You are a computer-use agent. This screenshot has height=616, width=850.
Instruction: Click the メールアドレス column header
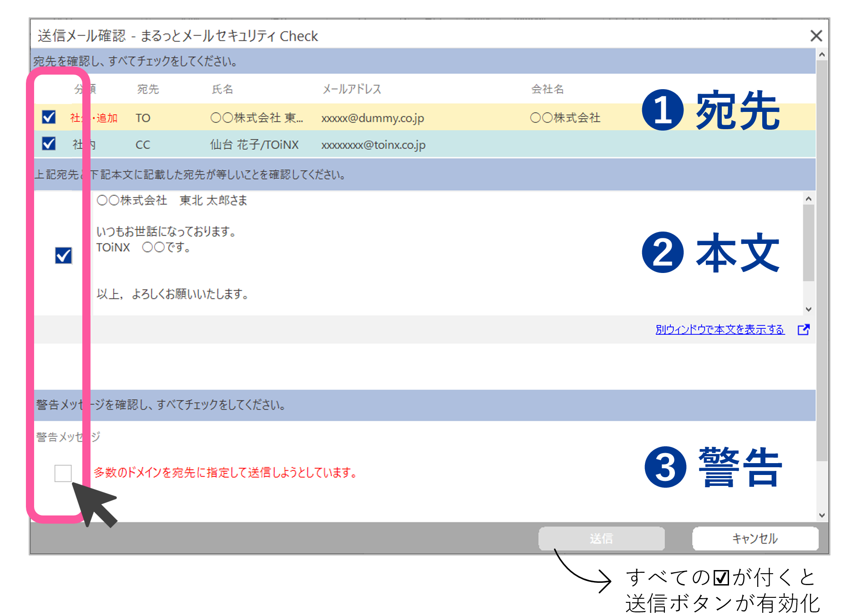tap(352, 89)
